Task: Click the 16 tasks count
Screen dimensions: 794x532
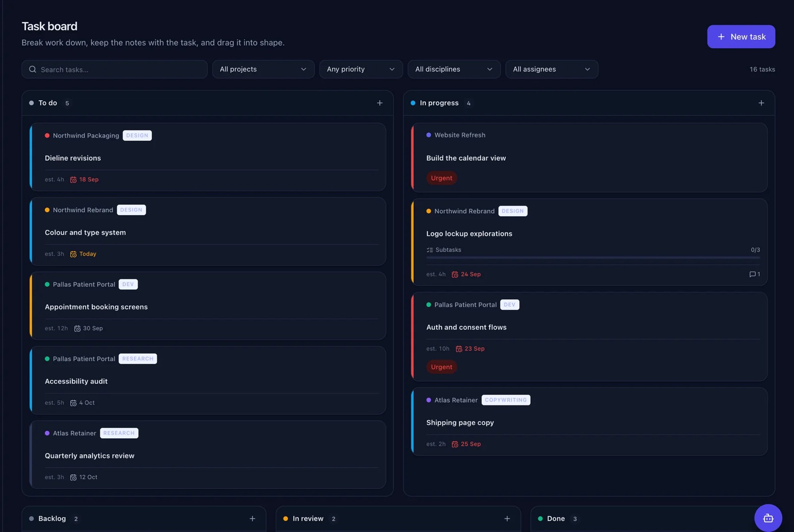Action: click(x=762, y=69)
